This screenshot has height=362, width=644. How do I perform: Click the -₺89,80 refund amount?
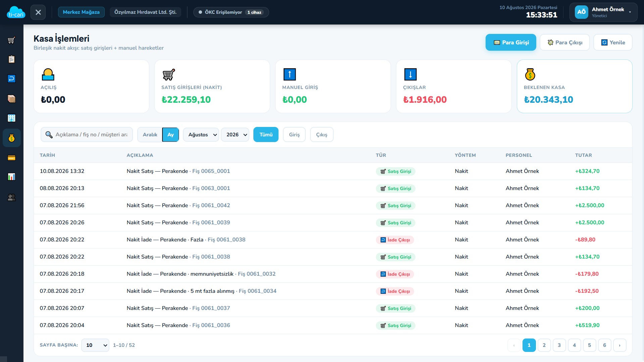585,240
